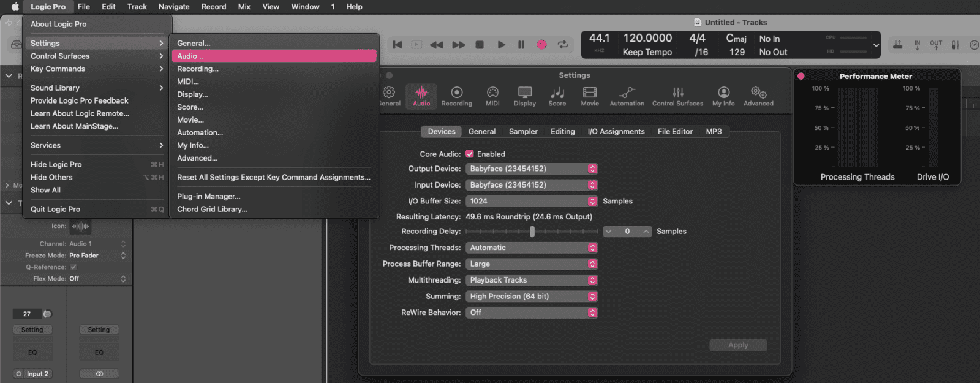Switch to the General tab
980x383 pixels.
coord(482,131)
